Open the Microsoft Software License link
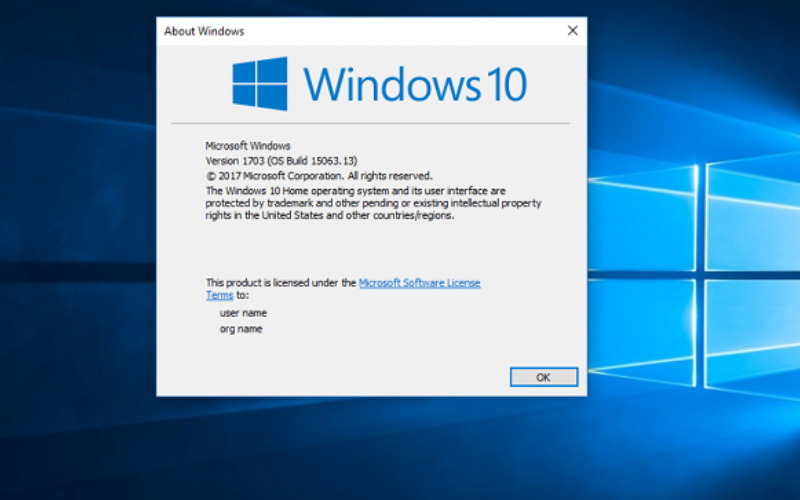 click(419, 283)
